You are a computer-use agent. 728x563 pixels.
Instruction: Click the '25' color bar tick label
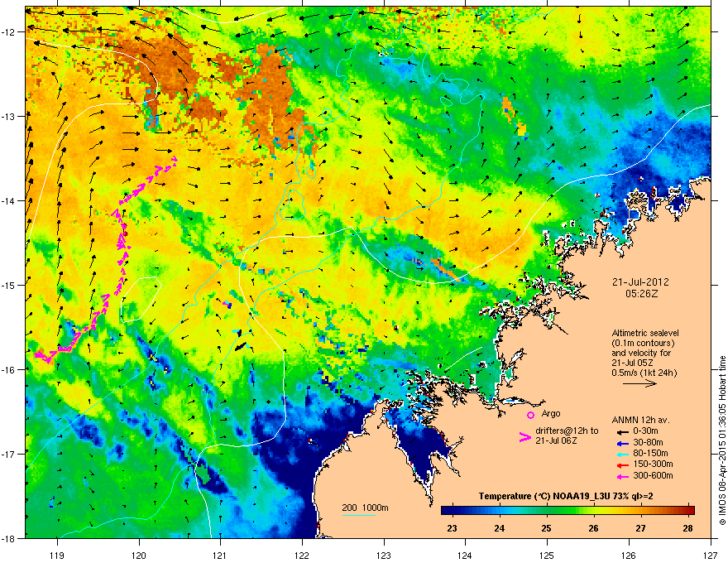(547, 528)
